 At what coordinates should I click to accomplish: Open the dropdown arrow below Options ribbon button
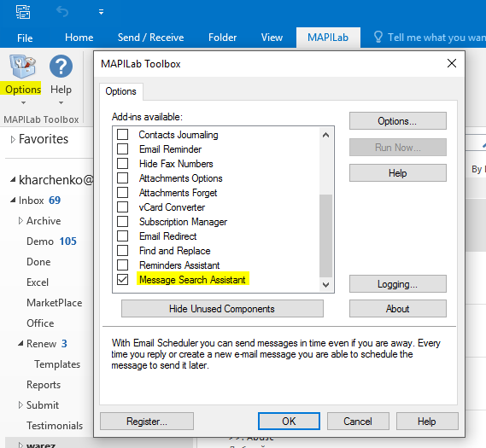tap(23, 102)
